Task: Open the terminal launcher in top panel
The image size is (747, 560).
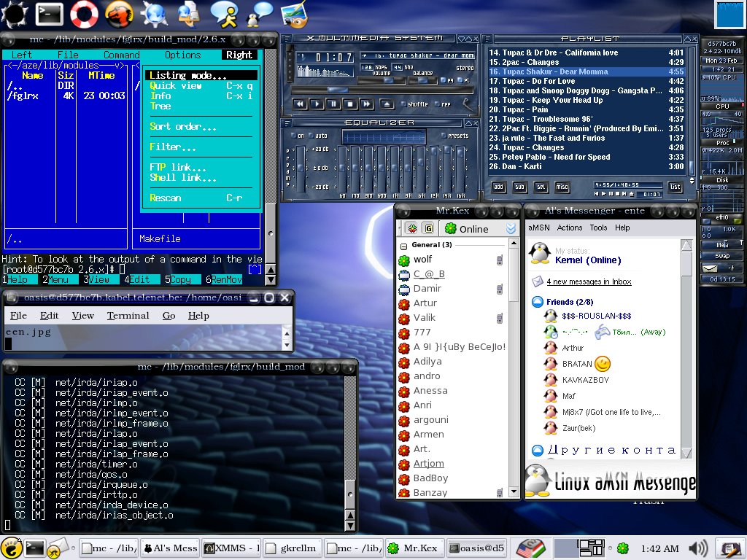Action: (50, 14)
